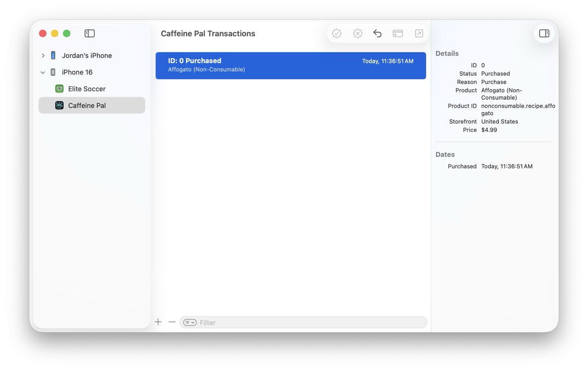Click the Caffeine Pal app icon
The image size is (588, 371).
[59, 105]
